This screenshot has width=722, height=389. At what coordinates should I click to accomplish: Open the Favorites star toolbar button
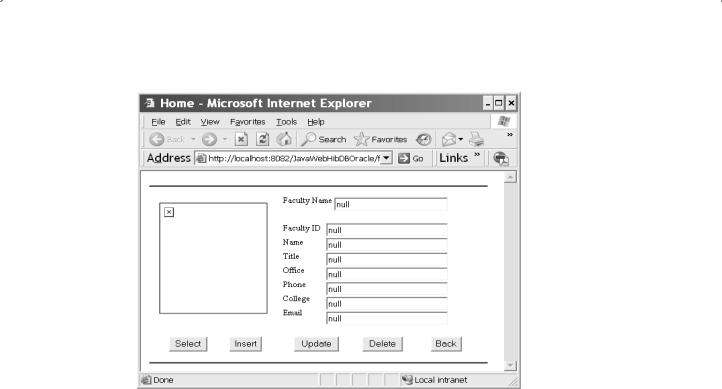pyautogui.click(x=381, y=139)
